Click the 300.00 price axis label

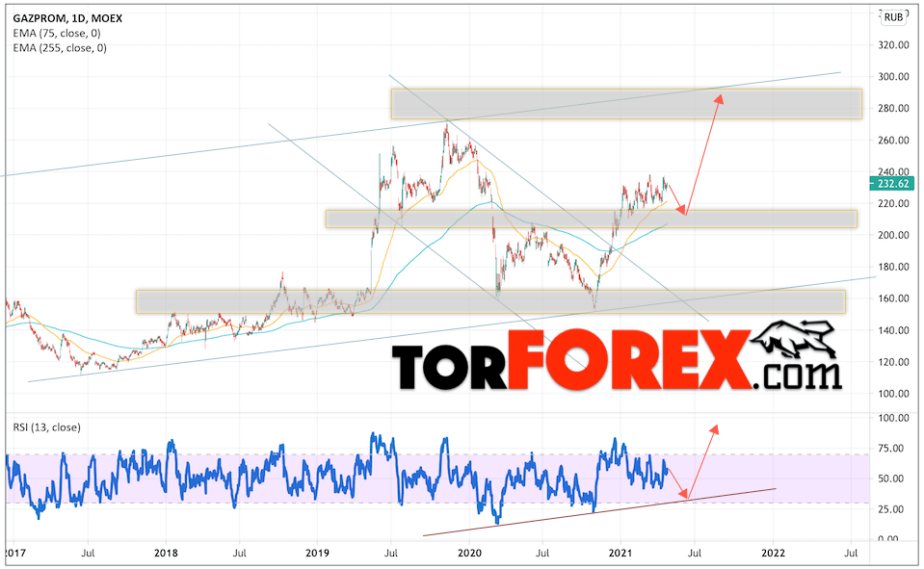[x=893, y=77]
